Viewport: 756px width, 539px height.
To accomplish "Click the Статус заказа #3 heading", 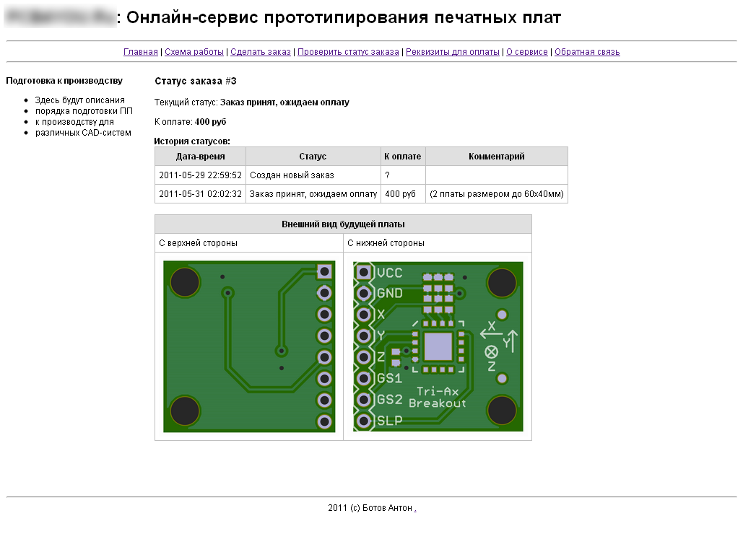I will point(195,81).
